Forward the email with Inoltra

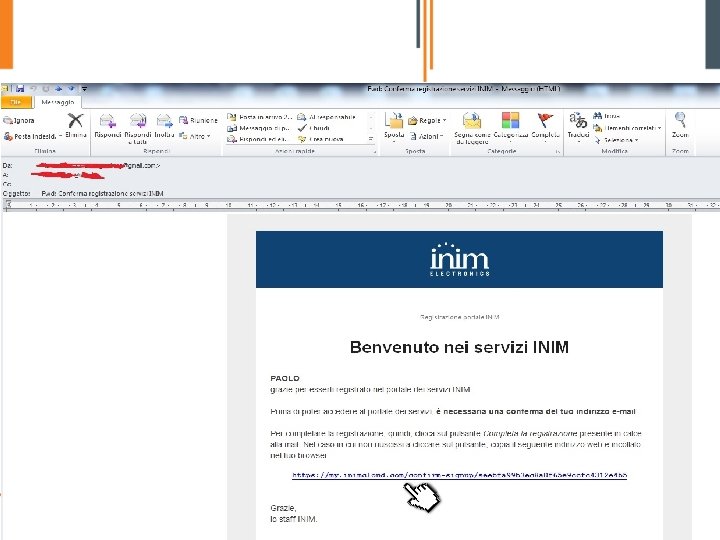(x=164, y=126)
